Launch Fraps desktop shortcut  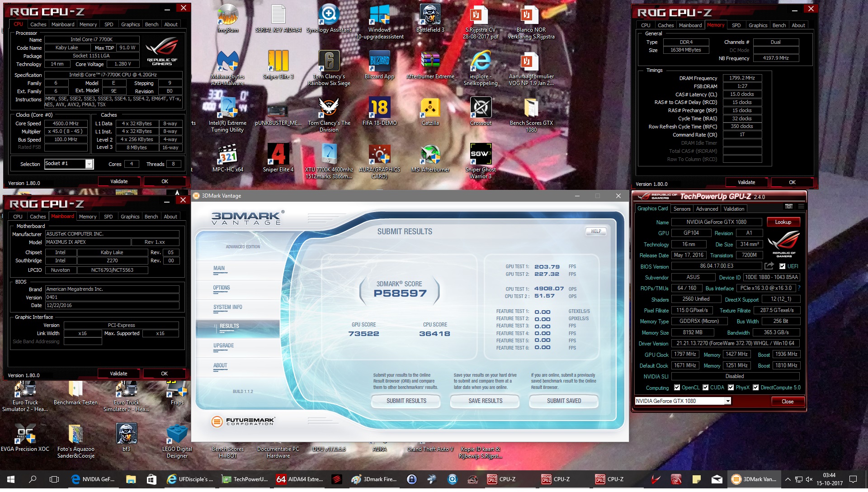[x=177, y=392]
